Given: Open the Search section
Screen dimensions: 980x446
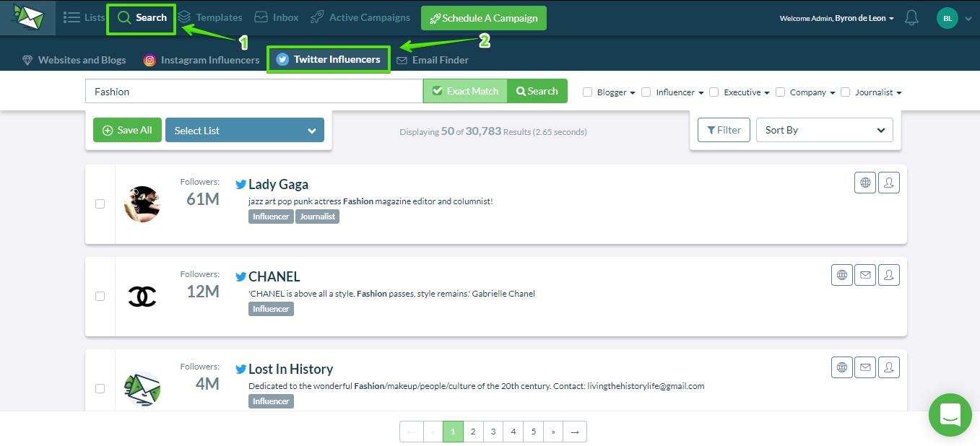Looking at the screenshot, I should [x=142, y=17].
